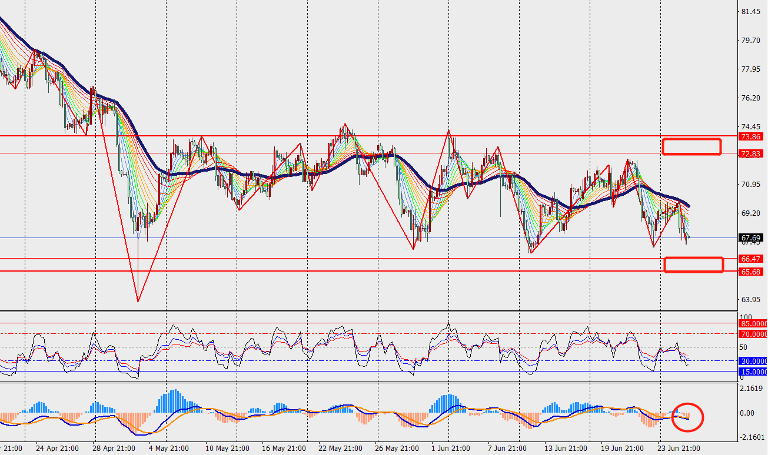Screen dimensions: 770x455
Task: Click the 30.0000 oscillator level label
Action: pos(754,361)
